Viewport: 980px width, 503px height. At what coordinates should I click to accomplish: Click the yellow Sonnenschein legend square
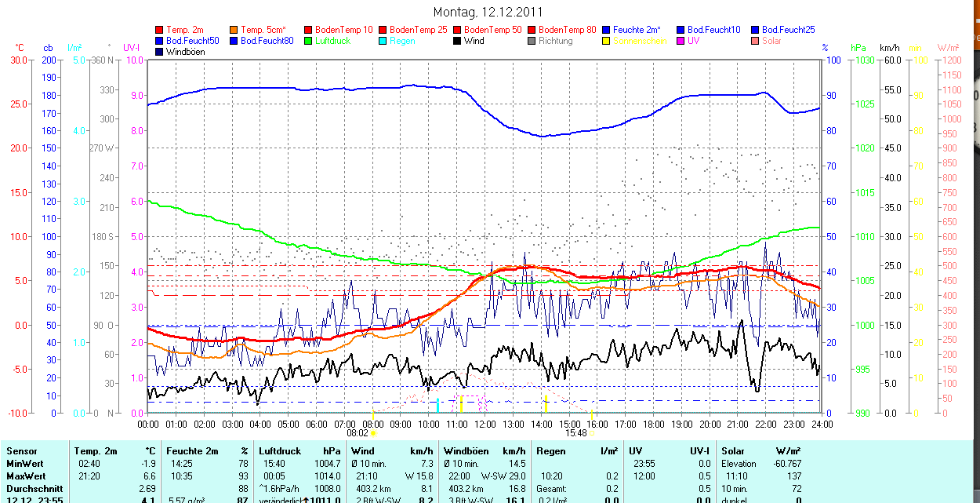coord(607,41)
